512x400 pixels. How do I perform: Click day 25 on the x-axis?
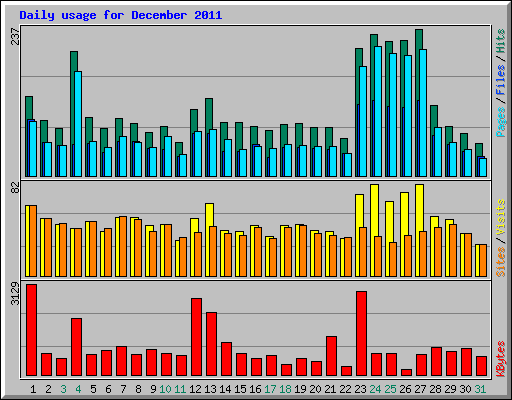[390, 389]
